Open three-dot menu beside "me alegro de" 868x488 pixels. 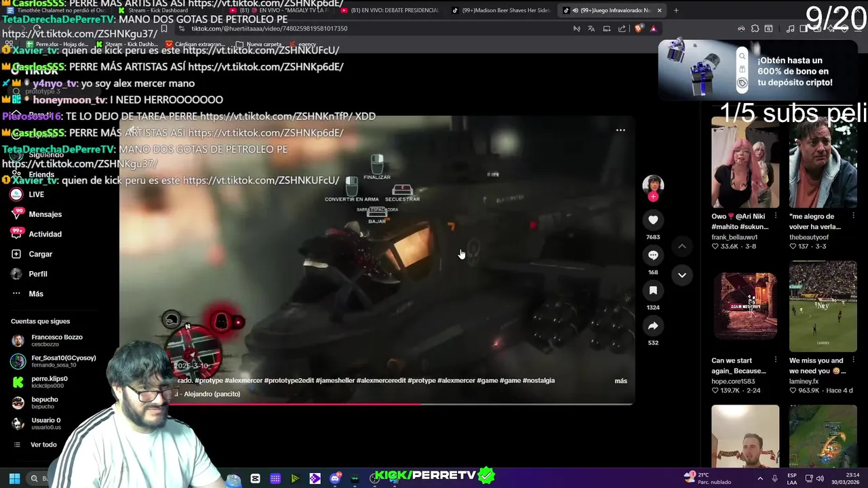coord(854,216)
